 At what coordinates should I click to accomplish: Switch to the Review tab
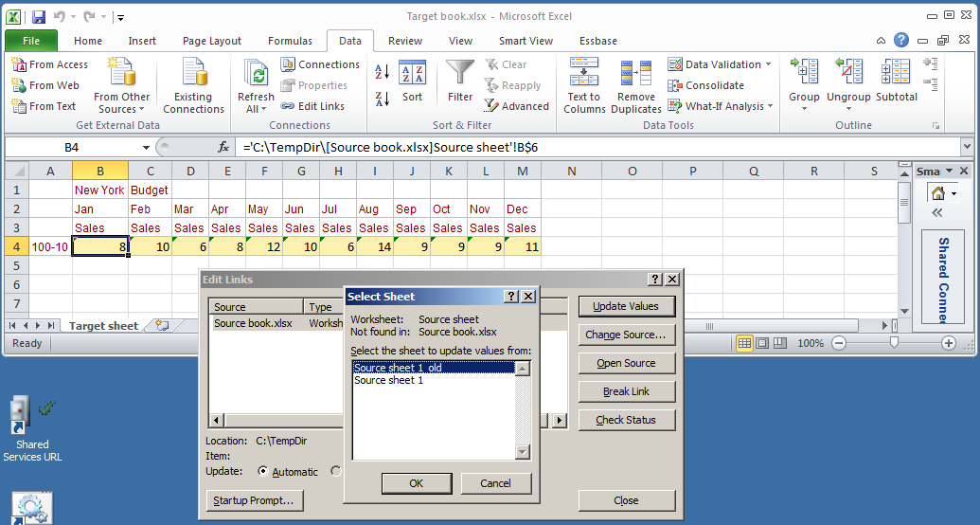point(405,41)
